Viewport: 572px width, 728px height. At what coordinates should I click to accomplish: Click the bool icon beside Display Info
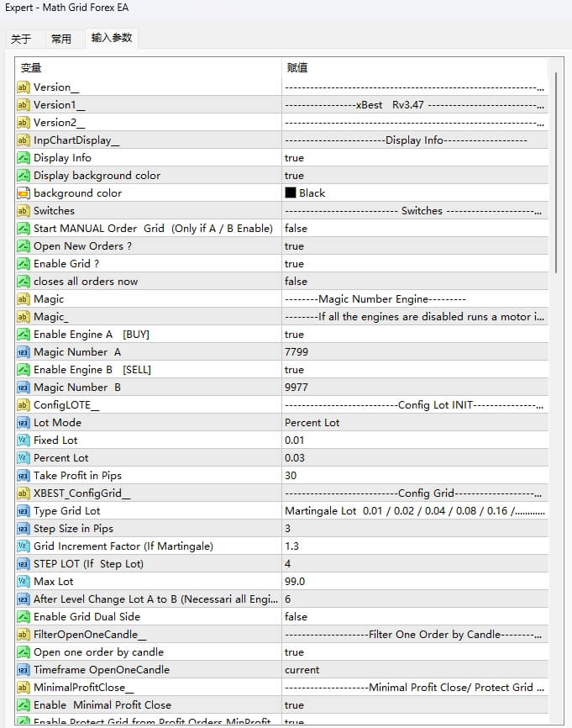coord(23,158)
